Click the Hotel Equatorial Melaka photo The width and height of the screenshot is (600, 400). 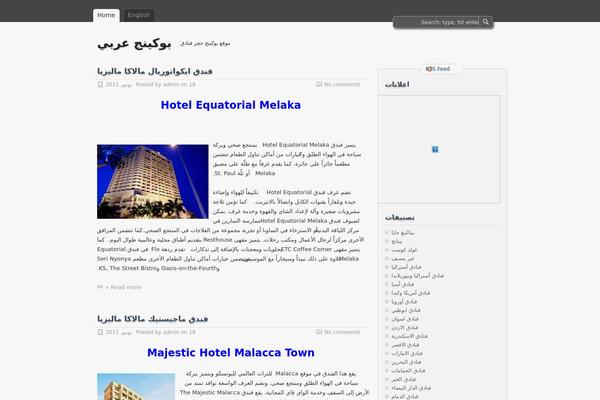click(x=153, y=182)
